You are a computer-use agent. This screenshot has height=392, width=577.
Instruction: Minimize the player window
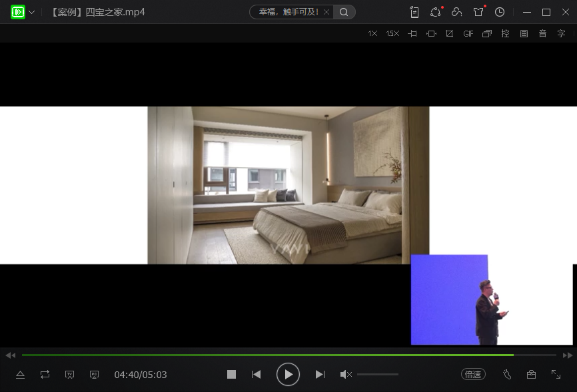click(x=527, y=12)
